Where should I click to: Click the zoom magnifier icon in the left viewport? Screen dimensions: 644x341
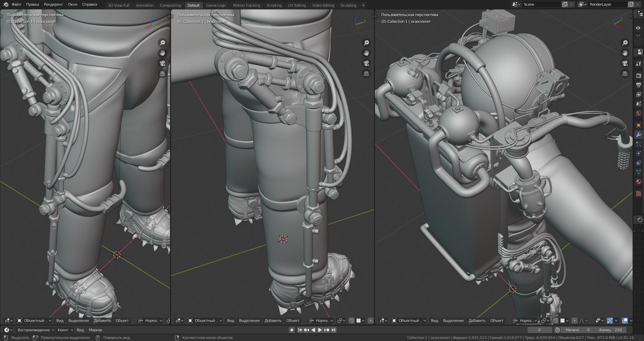tap(162, 43)
